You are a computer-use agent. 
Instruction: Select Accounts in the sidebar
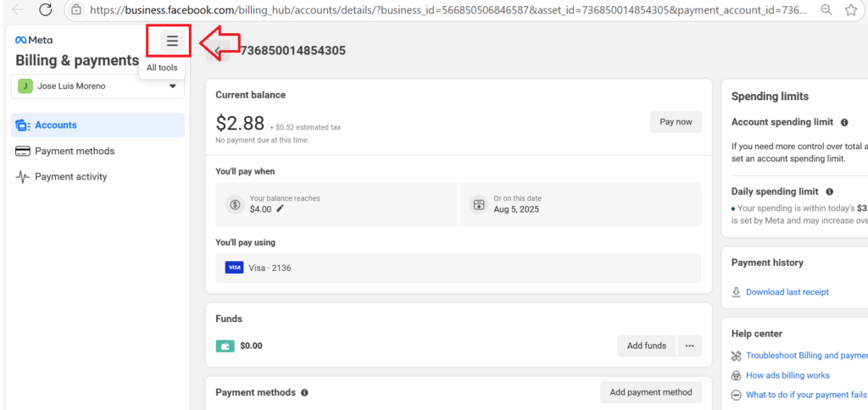coord(97,125)
